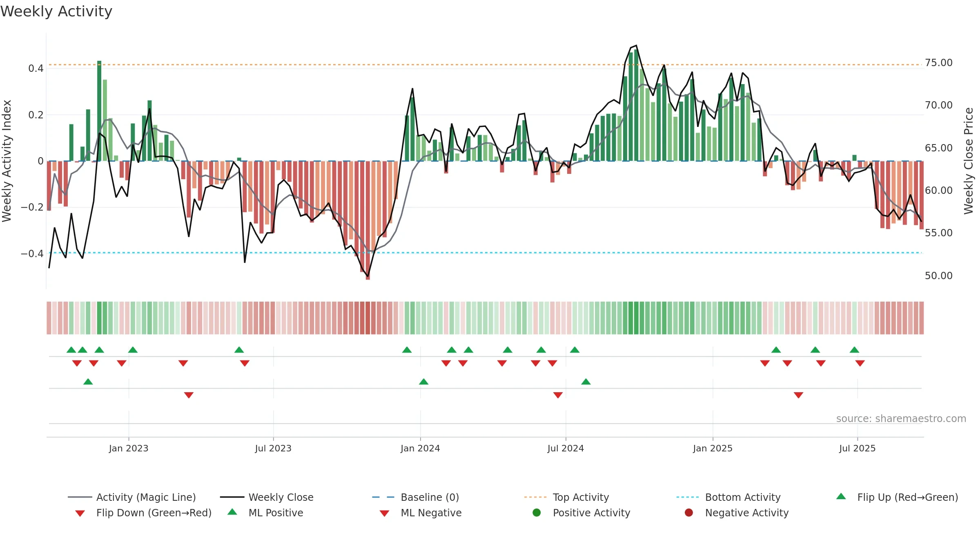Click the Flip Up marker just before Jan 2024
Screen dimensions: 980x551
(407, 350)
